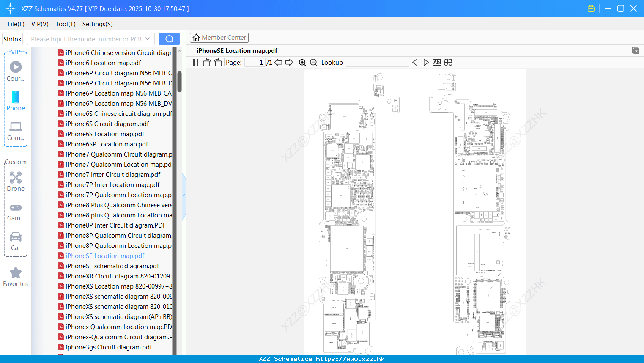Rotate the page counterclockwise

pos(206,62)
